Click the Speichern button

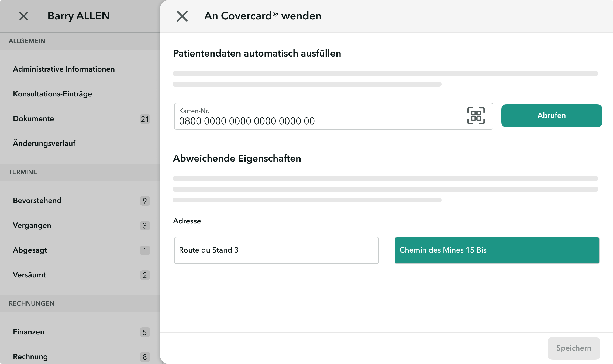(574, 348)
